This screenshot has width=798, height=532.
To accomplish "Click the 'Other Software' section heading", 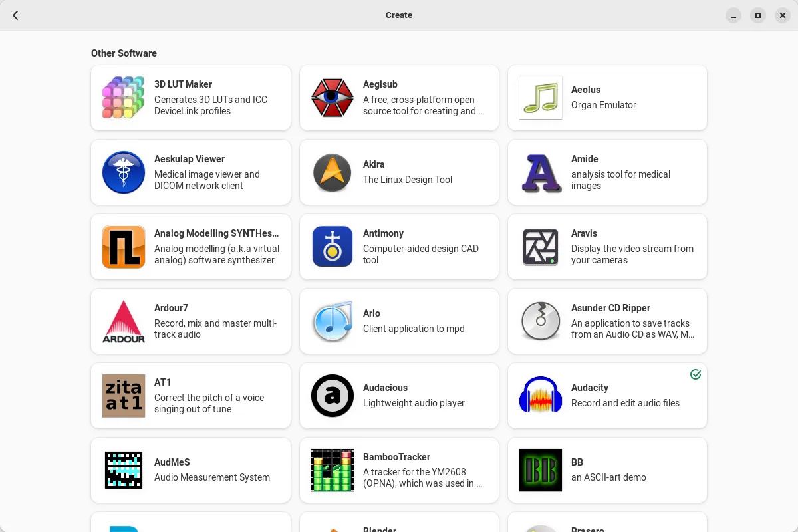I will pyautogui.click(x=124, y=53).
